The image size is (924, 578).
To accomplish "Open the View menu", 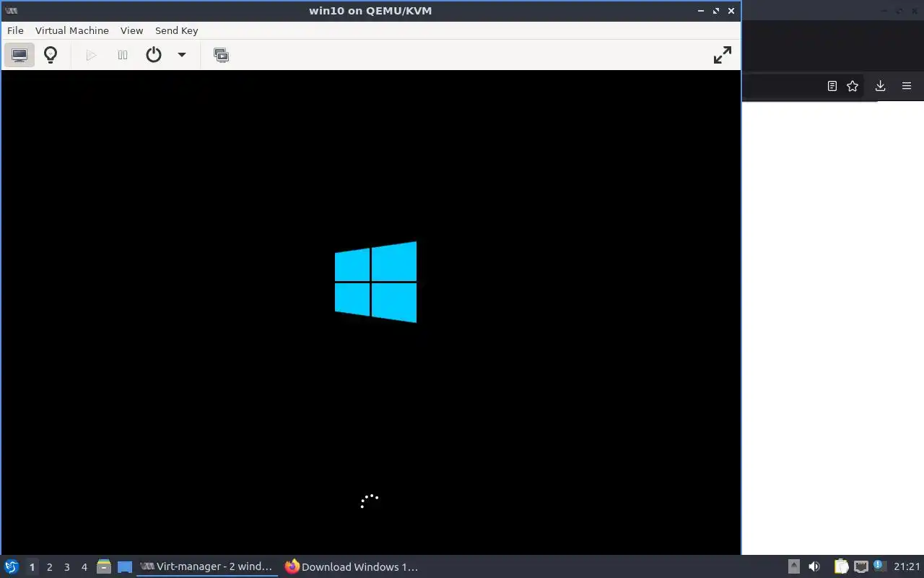I will [x=132, y=30].
